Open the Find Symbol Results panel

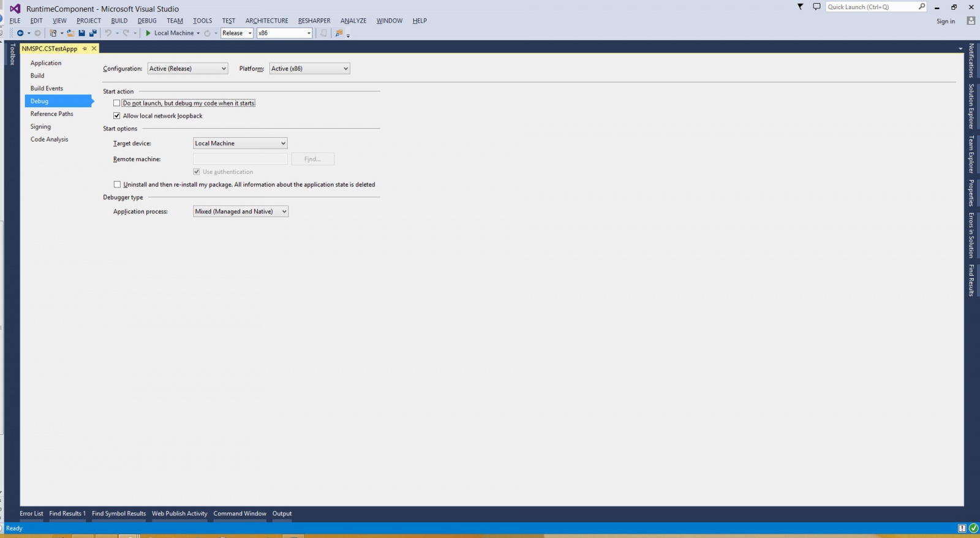pos(119,513)
